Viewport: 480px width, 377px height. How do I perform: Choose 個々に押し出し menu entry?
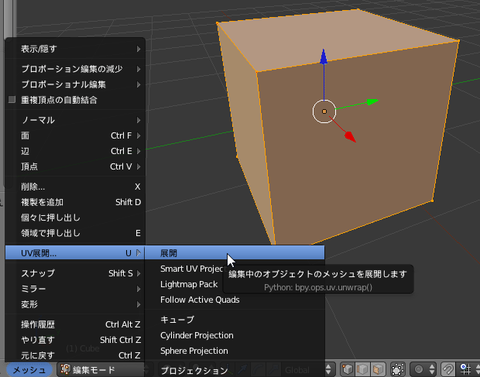click(75, 218)
